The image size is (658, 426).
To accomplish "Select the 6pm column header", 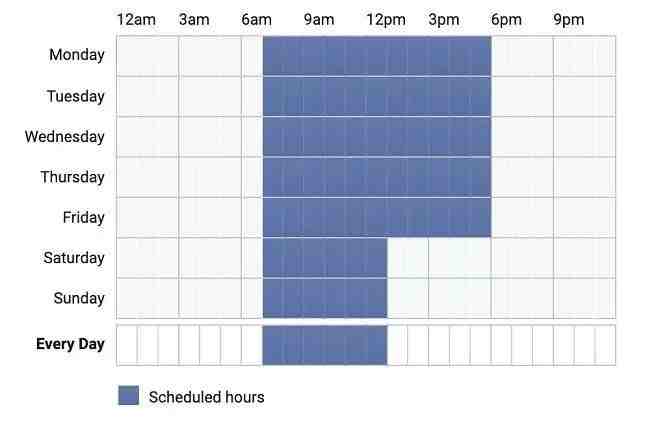I will [x=506, y=20].
